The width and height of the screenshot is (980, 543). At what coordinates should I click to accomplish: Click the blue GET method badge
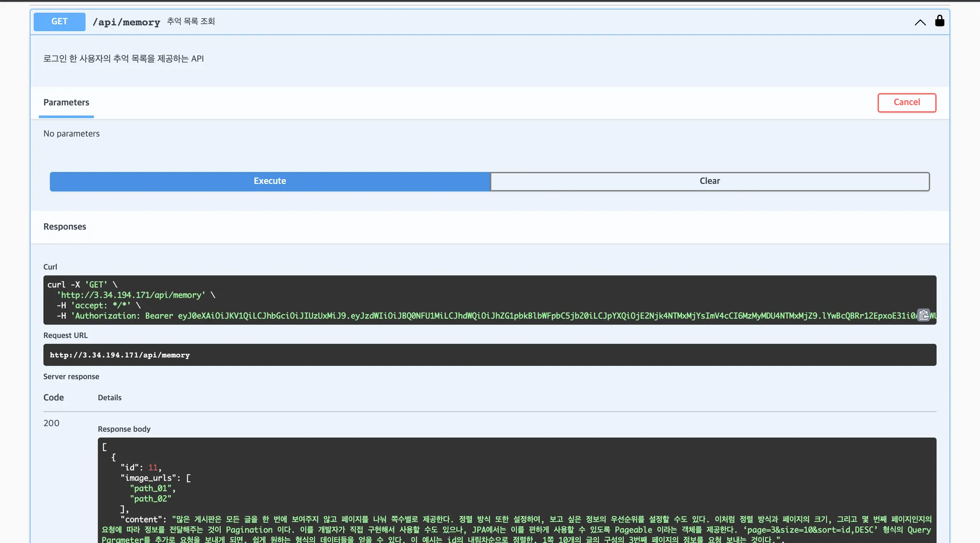pyautogui.click(x=59, y=22)
